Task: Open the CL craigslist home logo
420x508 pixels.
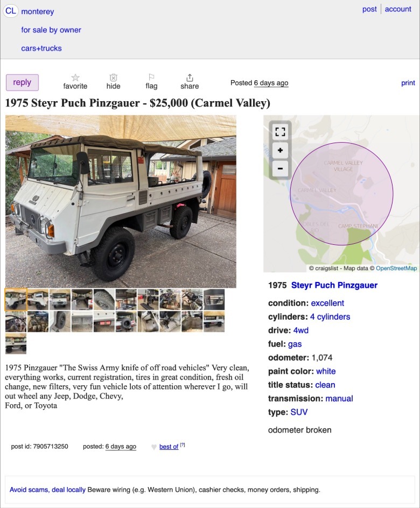Action: [10, 11]
